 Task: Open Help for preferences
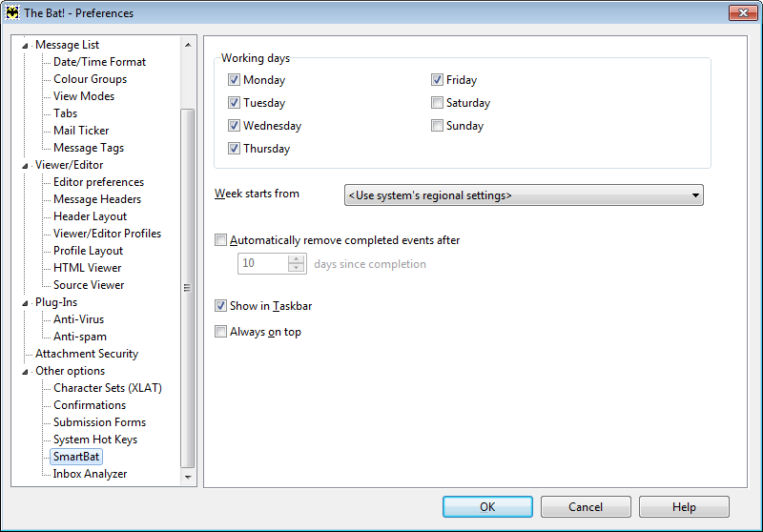pos(684,506)
